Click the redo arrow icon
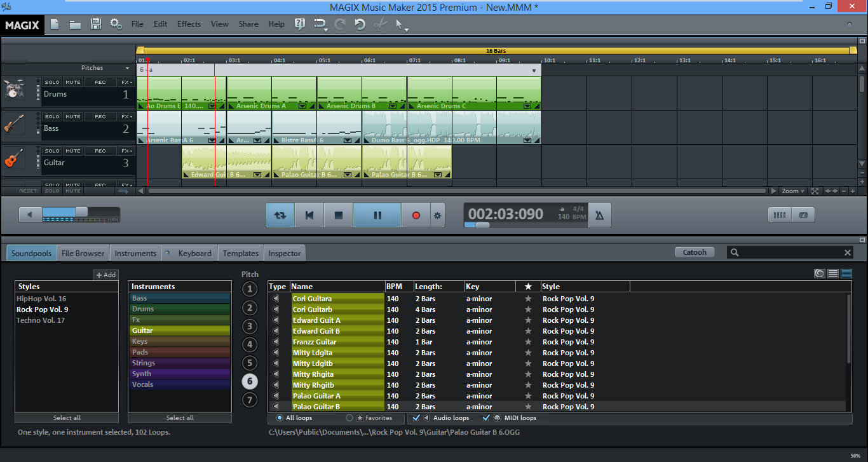 click(340, 24)
